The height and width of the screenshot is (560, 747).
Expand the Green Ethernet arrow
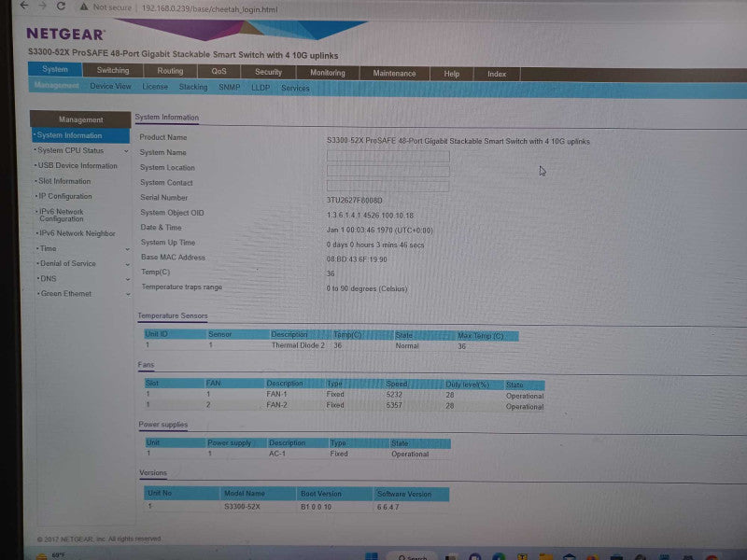[x=128, y=295]
